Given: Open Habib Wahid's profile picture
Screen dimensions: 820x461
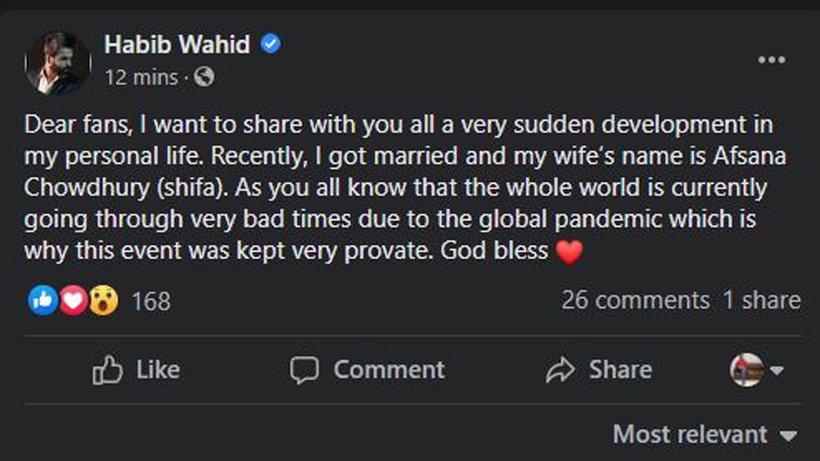Looking at the screenshot, I should click(x=57, y=61).
